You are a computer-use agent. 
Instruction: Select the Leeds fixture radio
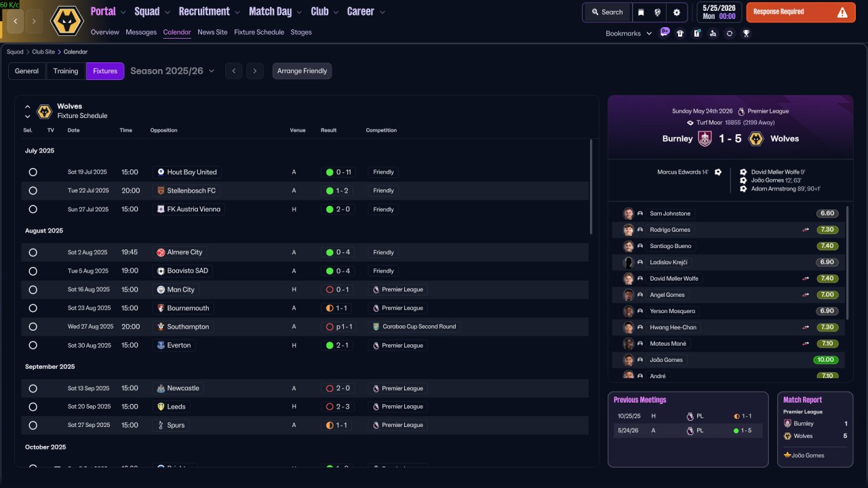point(33,407)
